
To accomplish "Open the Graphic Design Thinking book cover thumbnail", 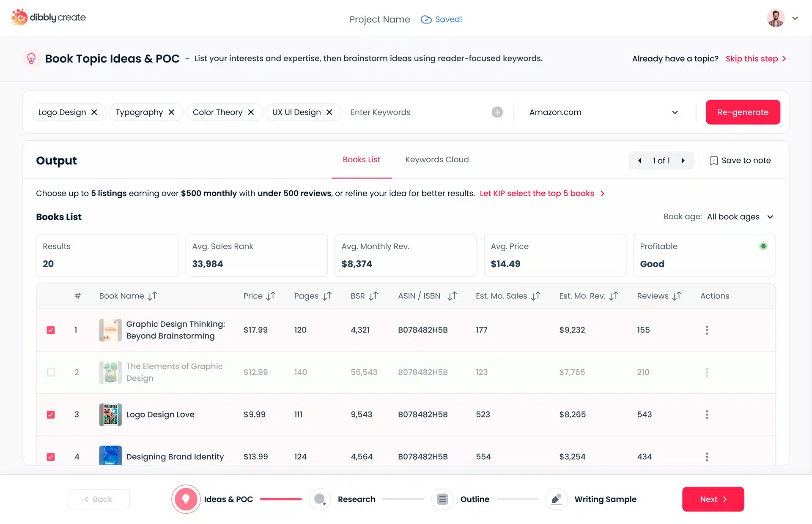I will 110,330.
